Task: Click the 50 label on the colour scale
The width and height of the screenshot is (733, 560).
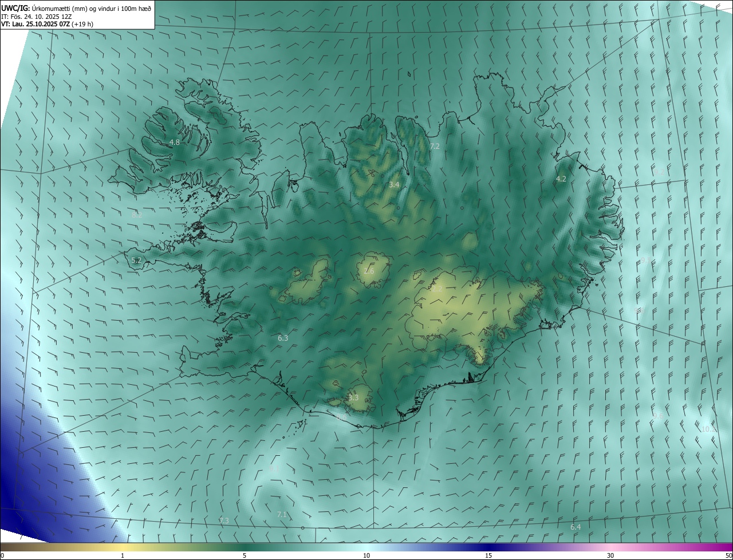Action: click(728, 556)
